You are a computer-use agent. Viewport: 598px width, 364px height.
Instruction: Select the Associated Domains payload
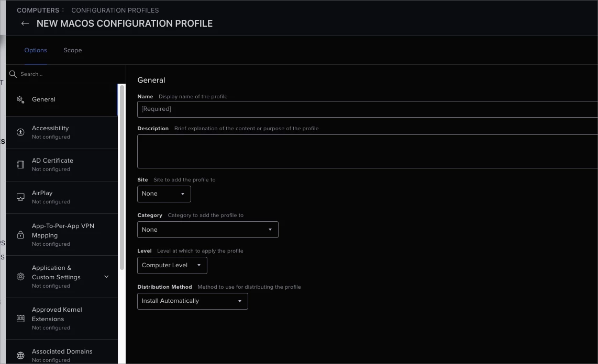pos(62,352)
